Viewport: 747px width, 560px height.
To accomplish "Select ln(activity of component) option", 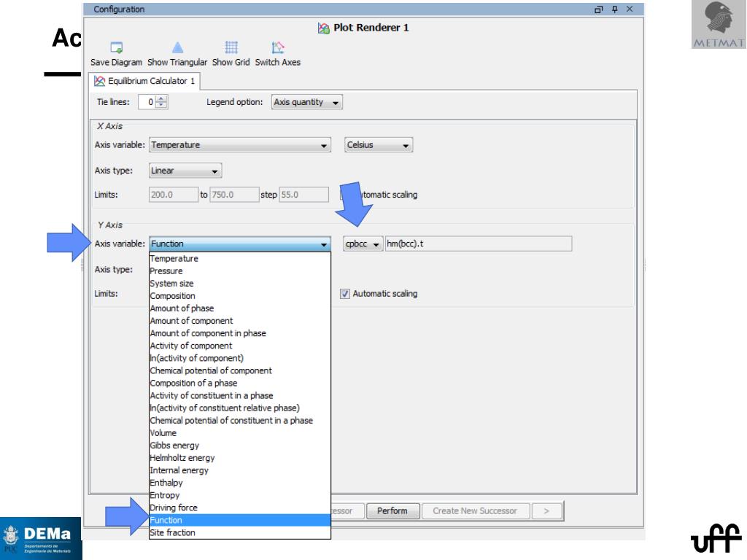I will click(x=239, y=358).
